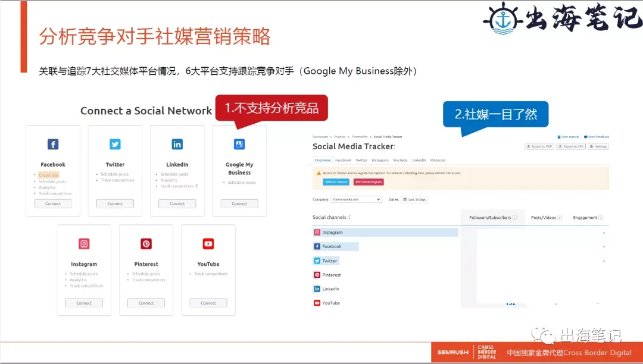Export the report to CSV
Screen dimensions: 643x364
tap(571, 146)
